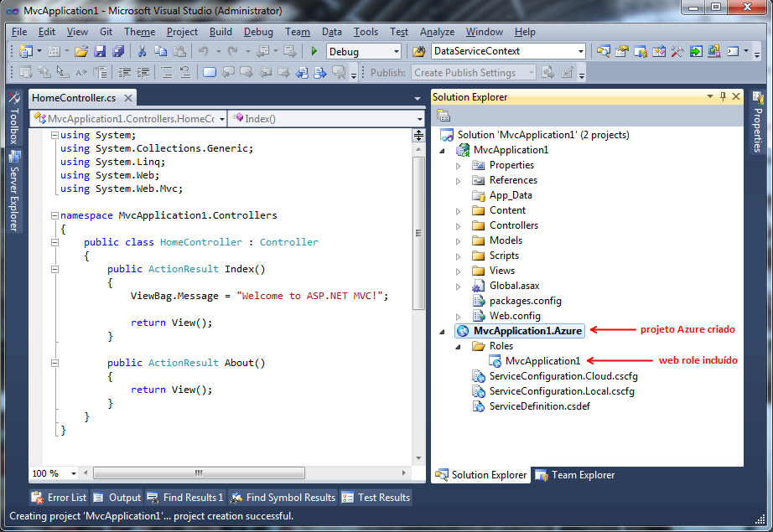The width and height of the screenshot is (773, 532).
Task: Open the Output panel
Action: pos(117,498)
